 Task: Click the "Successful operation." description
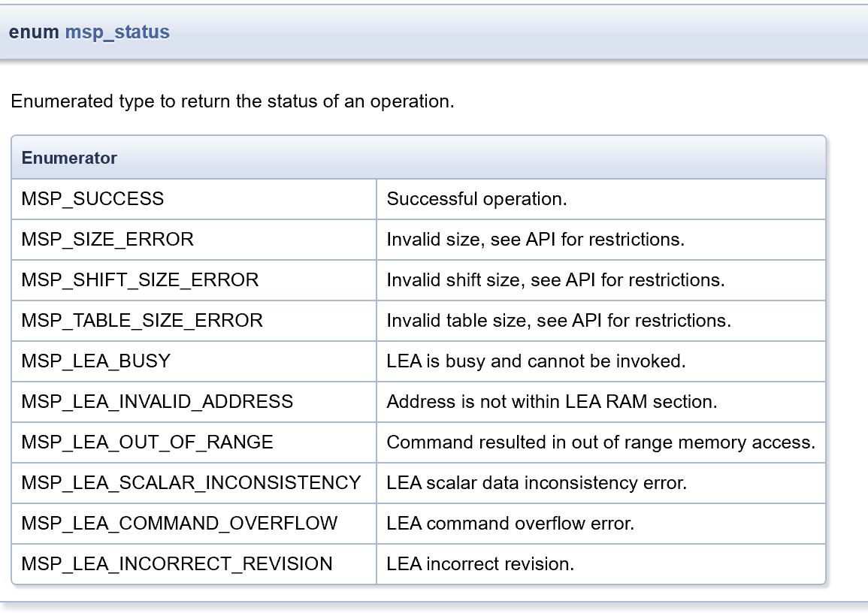point(476,199)
